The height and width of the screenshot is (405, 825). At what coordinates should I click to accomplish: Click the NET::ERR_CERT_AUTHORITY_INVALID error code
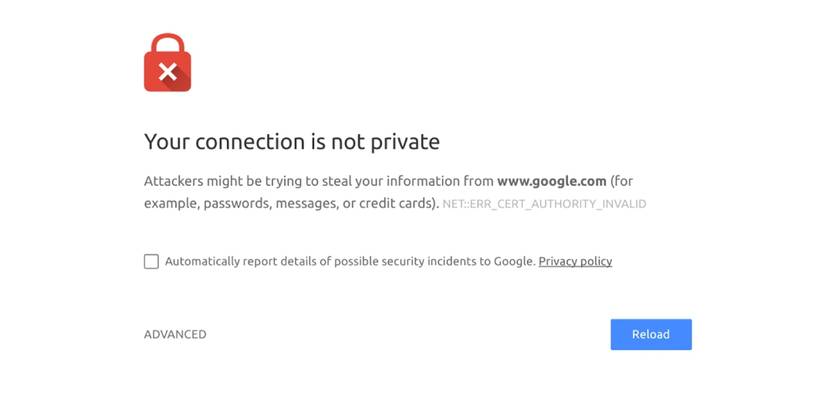pyautogui.click(x=544, y=204)
